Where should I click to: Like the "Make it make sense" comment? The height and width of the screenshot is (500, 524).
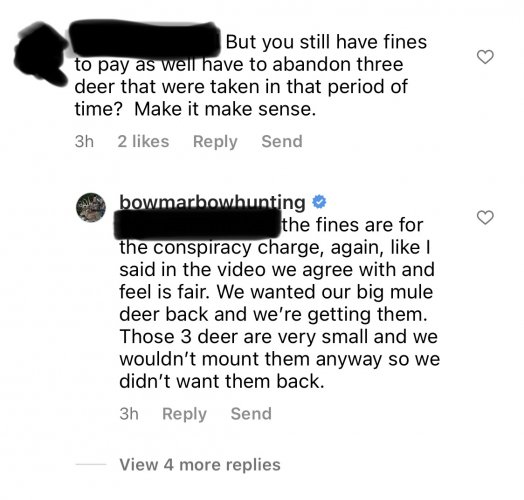pos(485,57)
